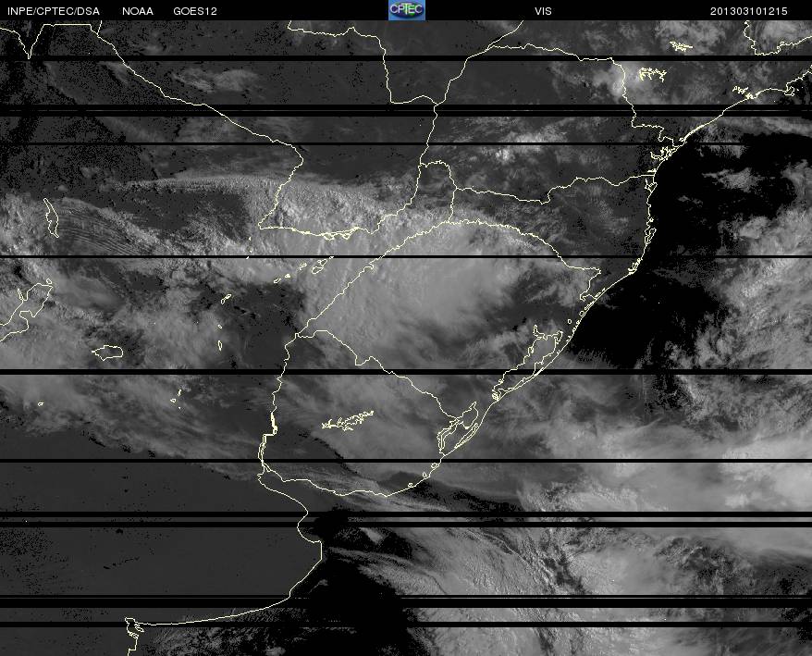This screenshot has width=812, height=656.
Task: Click the VIS channel label
Action: tap(543, 11)
